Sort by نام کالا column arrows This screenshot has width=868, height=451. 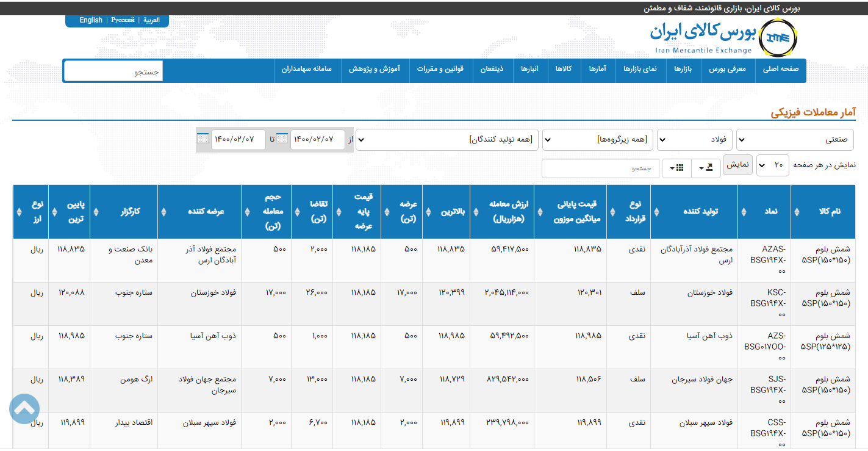point(797,212)
